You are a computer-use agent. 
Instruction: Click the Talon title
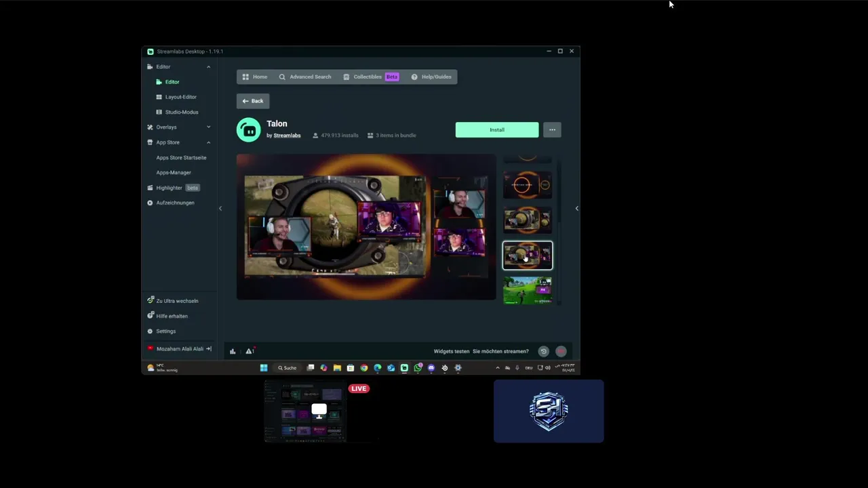(x=277, y=124)
